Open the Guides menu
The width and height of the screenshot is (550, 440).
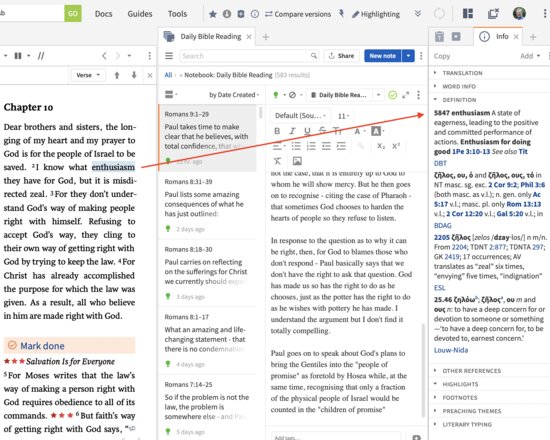140,14
